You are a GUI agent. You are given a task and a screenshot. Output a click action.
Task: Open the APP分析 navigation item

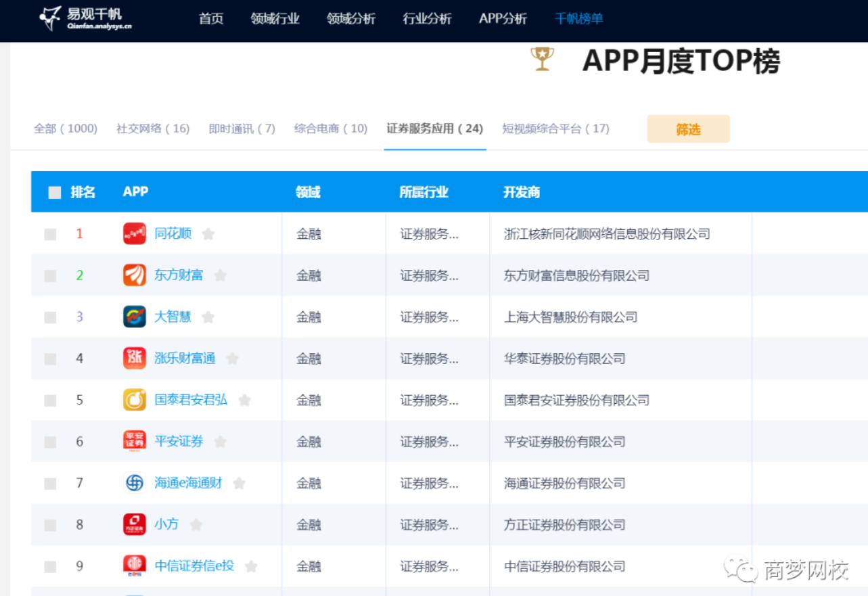tap(503, 19)
